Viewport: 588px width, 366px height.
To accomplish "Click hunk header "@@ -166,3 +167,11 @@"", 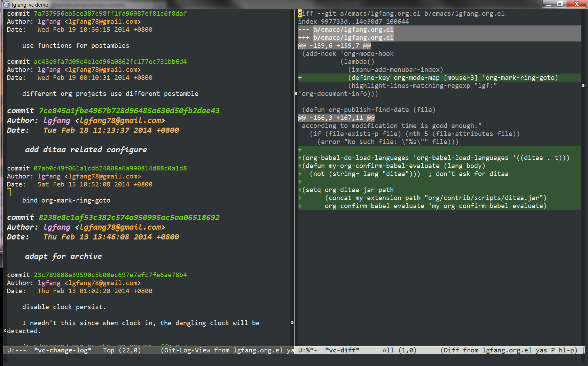I will pyautogui.click(x=336, y=118).
